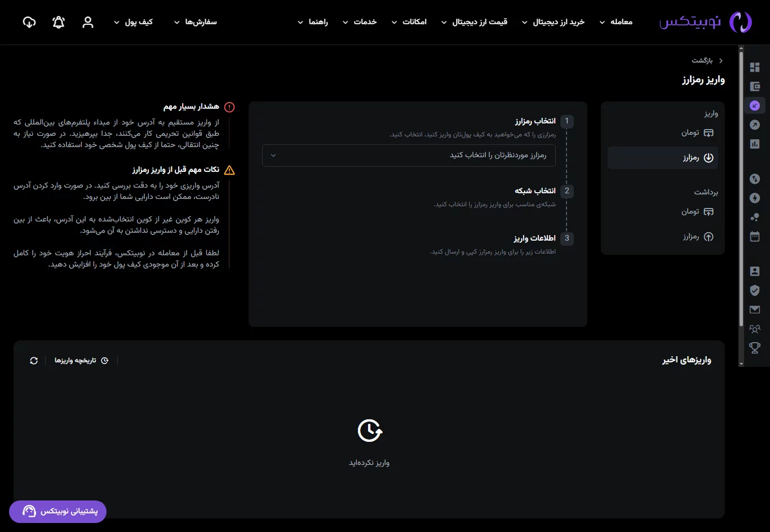Open the خدمات menu

(360, 22)
